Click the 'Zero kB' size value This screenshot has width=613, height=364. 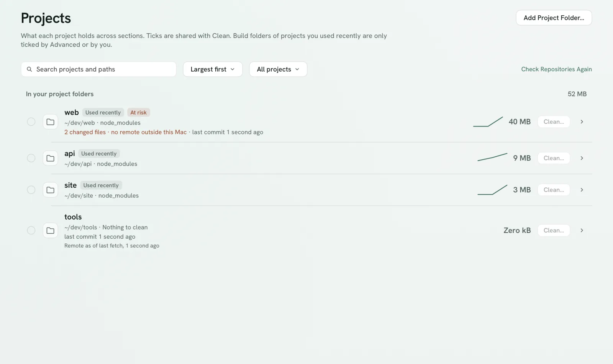click(x=517, y=230)
